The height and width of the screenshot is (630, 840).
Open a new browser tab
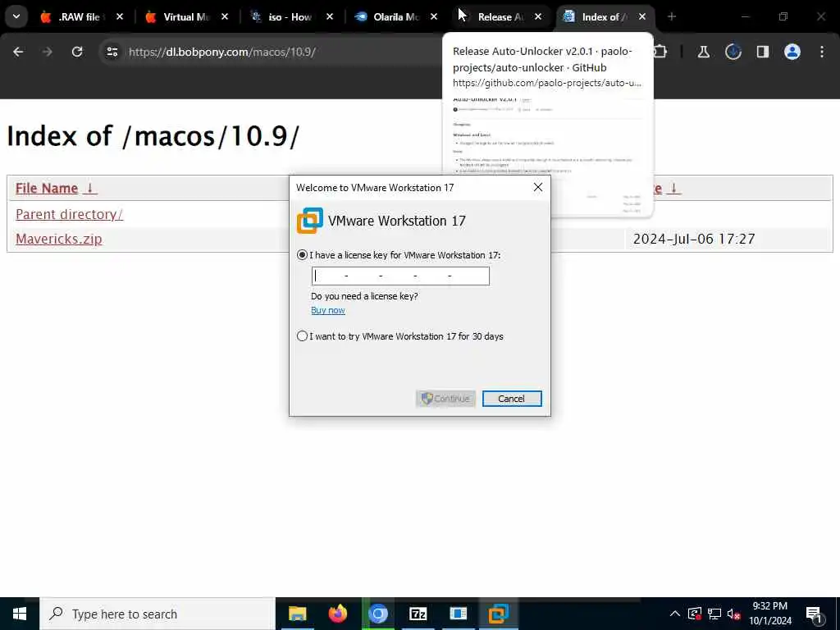[672, 16]
